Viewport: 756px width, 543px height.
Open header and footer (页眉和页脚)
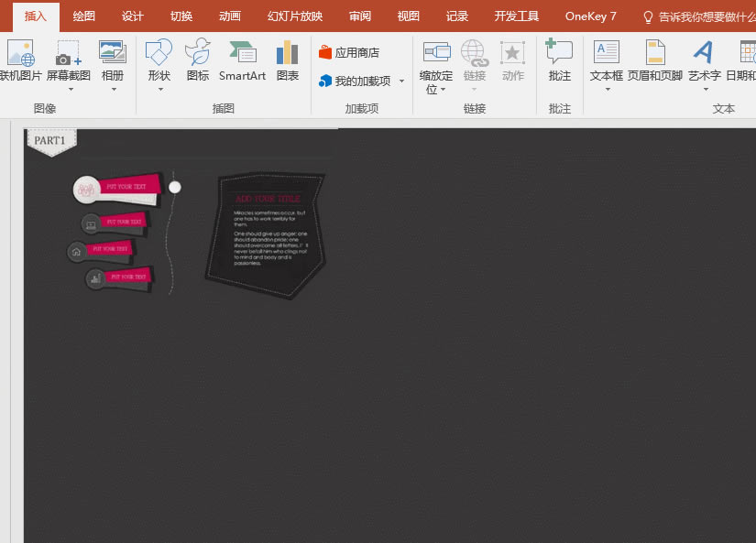[x=655, y=60]
